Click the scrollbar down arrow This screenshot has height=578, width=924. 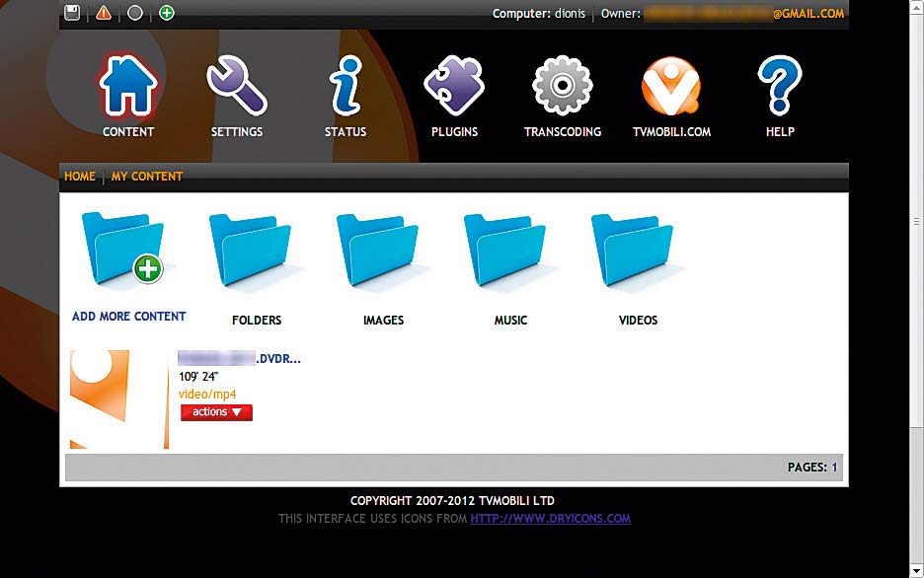pos(916,570)
